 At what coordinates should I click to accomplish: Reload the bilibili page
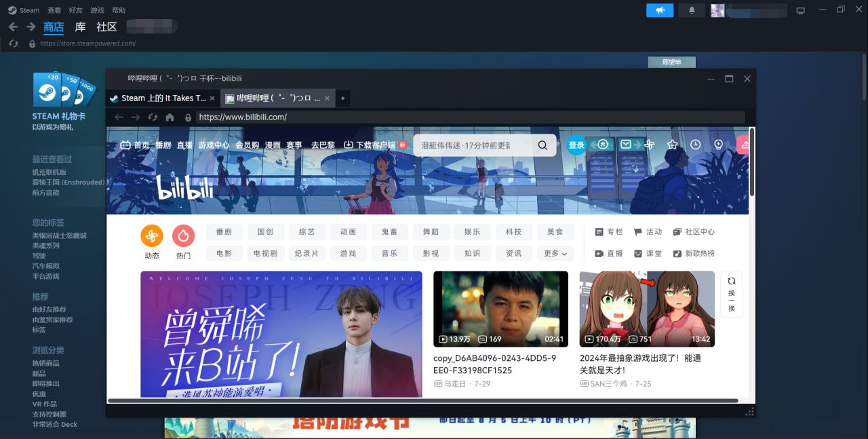pyautogui.click(x=153, y=117)
